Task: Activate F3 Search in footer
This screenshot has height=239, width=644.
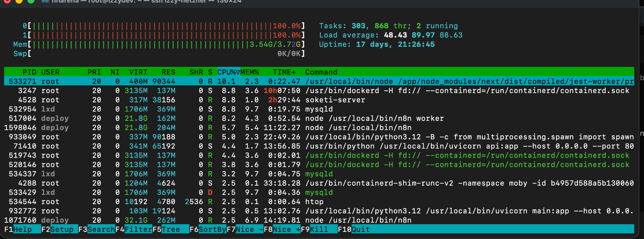Action: [101, 230]
